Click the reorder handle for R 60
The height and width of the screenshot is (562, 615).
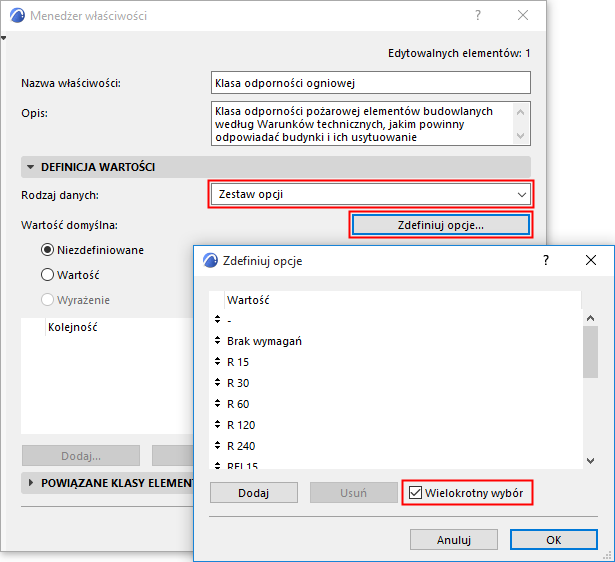point(218,403)
